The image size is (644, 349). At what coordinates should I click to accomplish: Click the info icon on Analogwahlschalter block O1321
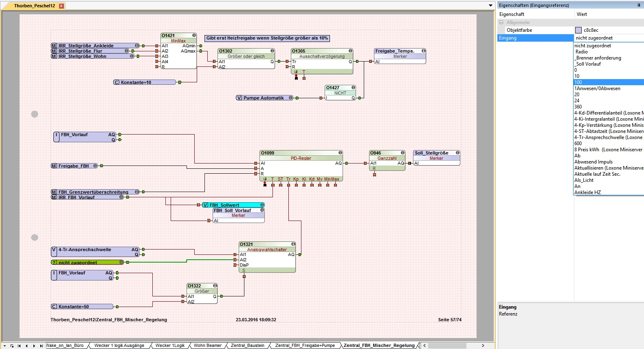tap(293, 244)
